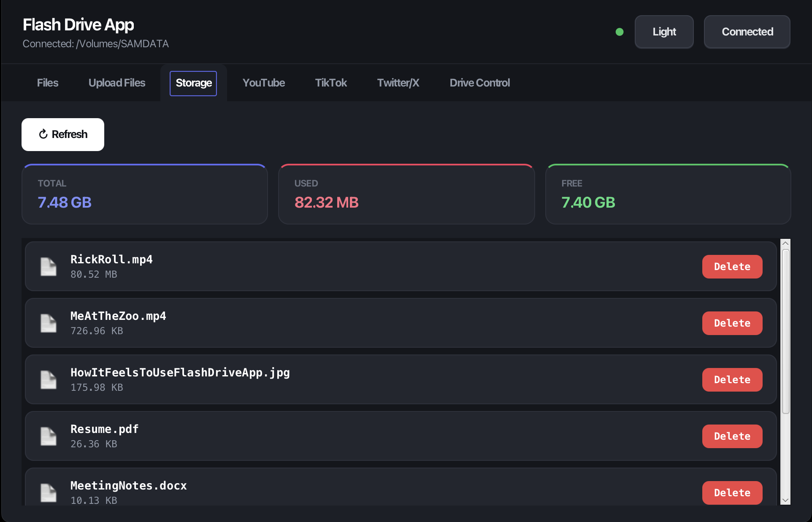
Task: Open the Upload Files tab
Action: pyautogui.click(x=117, y=83)
